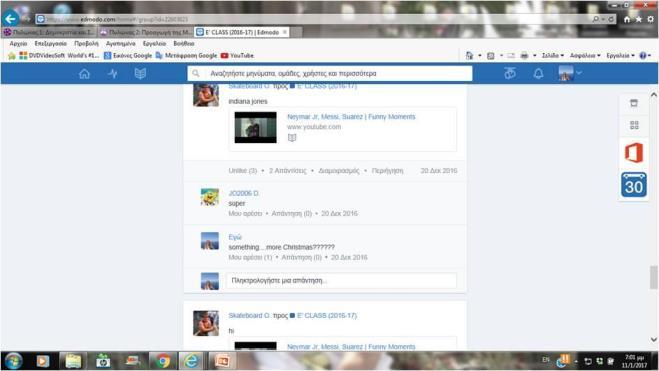Click the print icon in command bar

pyautogui.click(x=524, y=55)
